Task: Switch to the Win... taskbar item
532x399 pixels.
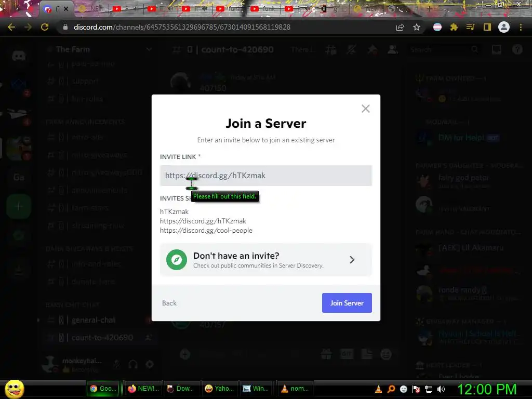Action: pos(256,389)
